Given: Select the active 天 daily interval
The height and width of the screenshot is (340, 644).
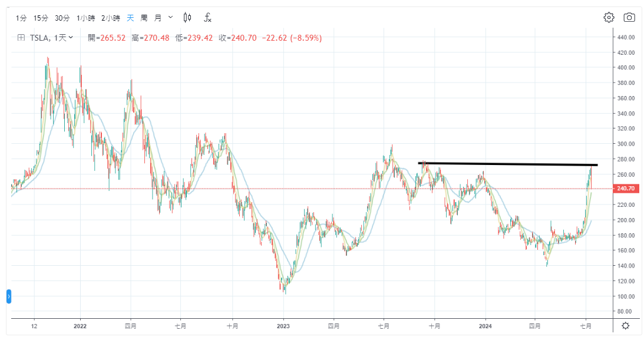Looking at the screenshot, I should tap(131, 18).
